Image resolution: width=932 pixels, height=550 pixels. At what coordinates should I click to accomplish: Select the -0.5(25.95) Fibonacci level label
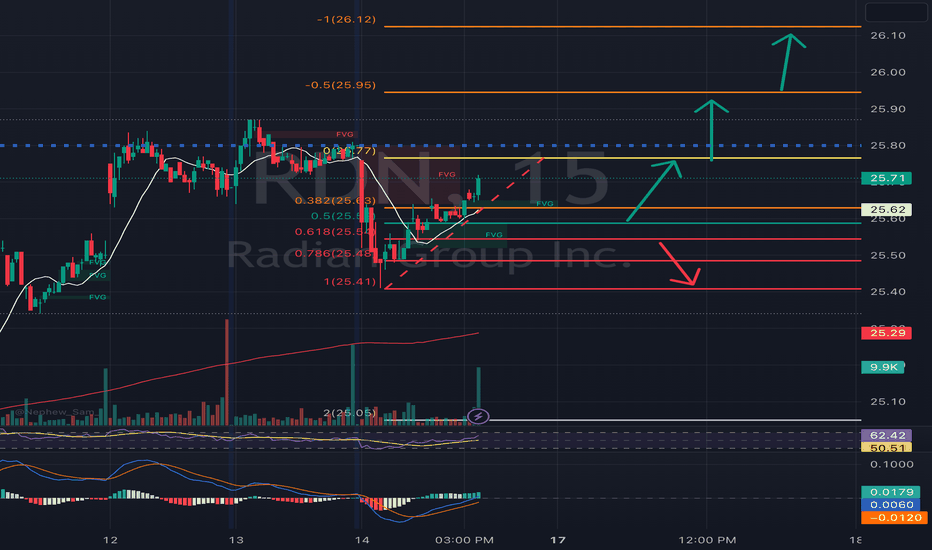[341, 85]
